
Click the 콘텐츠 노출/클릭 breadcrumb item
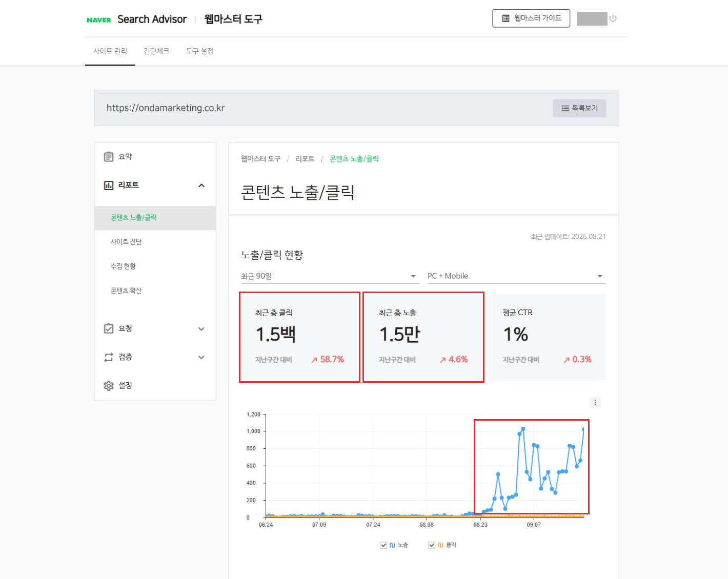coord(354,159)
